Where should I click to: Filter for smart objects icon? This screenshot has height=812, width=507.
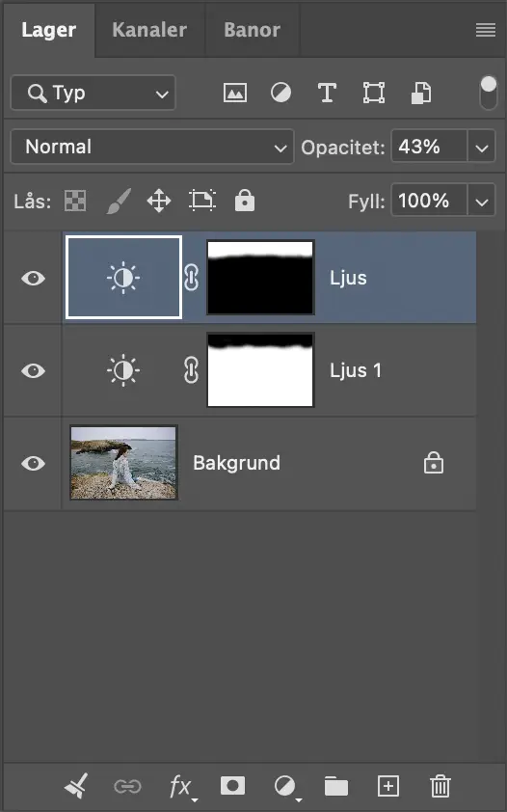(x=421, y=94)
